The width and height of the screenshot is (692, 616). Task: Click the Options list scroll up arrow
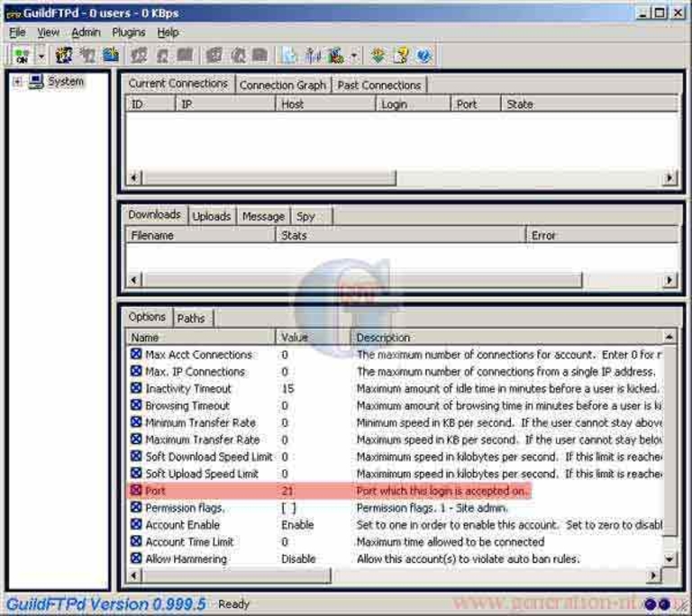coord(669,337)
